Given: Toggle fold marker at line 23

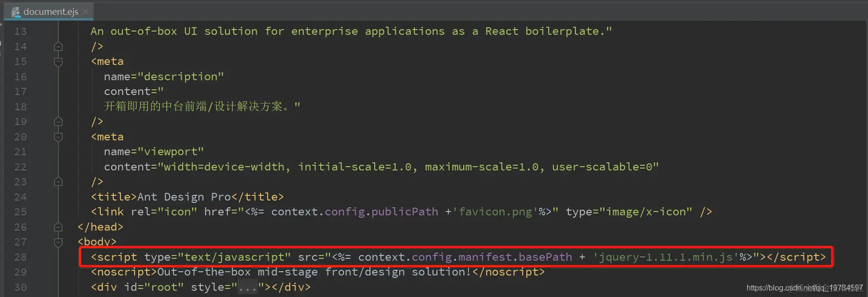Looking at the screenshot, I should (58, 182).
